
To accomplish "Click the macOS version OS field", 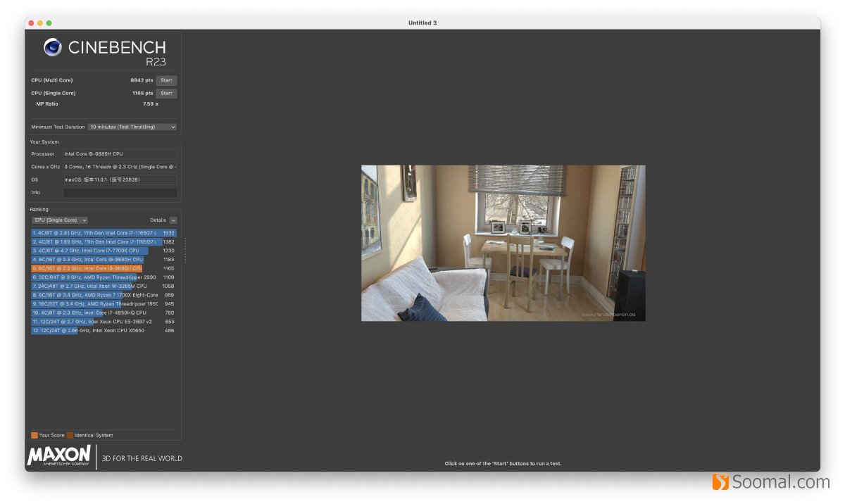I will pyautogui.click(x=120, y=179).
